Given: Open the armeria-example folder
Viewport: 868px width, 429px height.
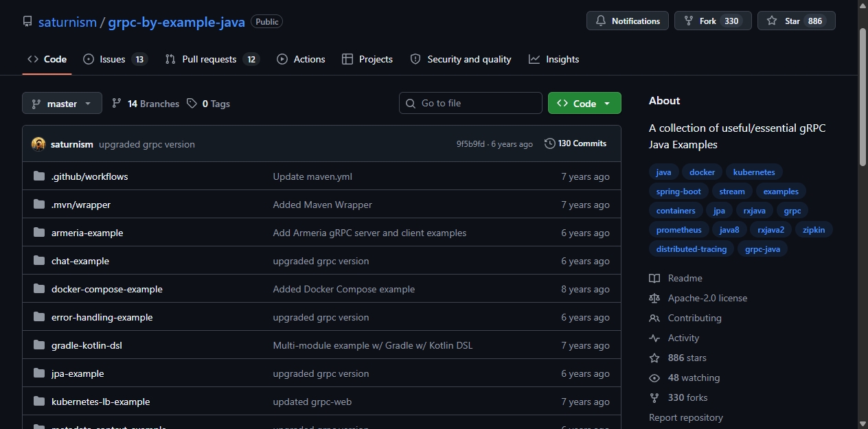Looking at the screenshot, I should pyautogui.click(x=87, y=233).
